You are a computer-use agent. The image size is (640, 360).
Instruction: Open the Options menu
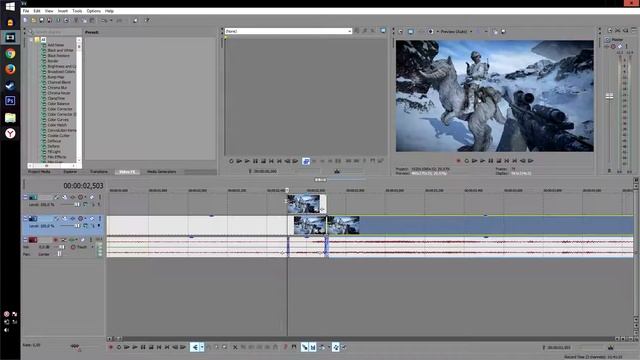click(x=93, y=11)
